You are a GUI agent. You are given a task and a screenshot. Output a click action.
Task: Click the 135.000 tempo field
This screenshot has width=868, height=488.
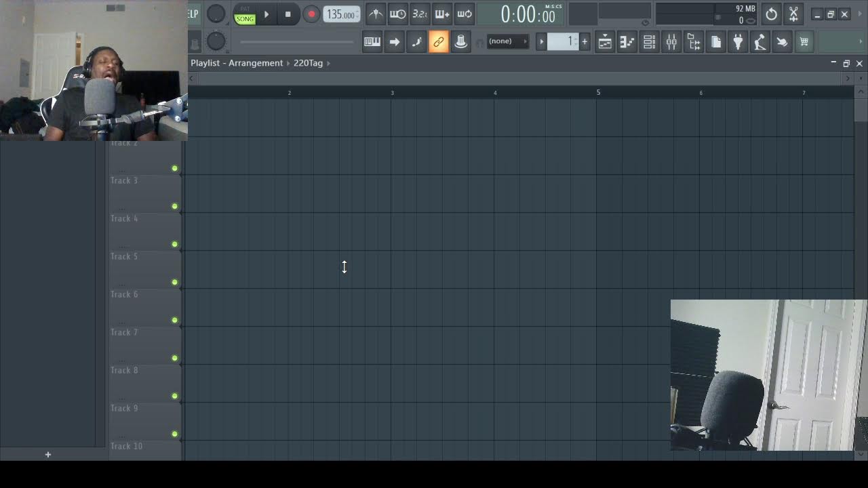[341, 14]
